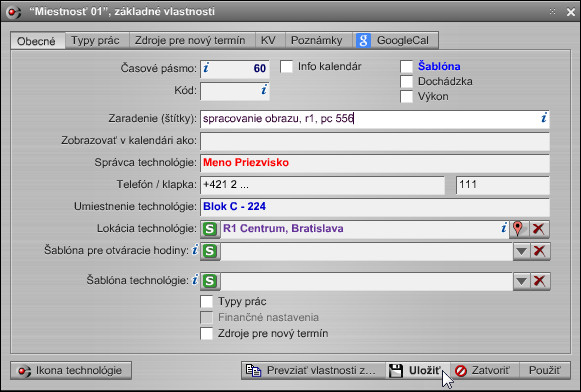581x392 pixels.
Task: Check the Dochádzka option
Action: click(406, 82)
